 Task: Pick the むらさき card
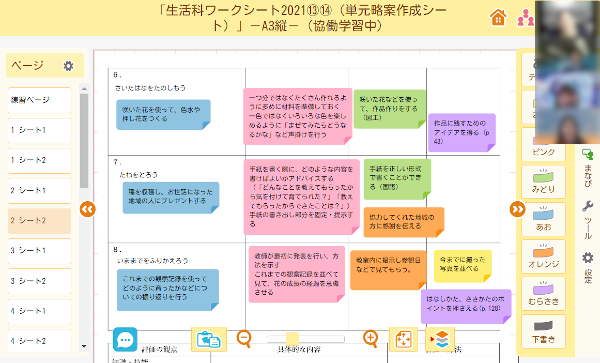click(543, 293)
